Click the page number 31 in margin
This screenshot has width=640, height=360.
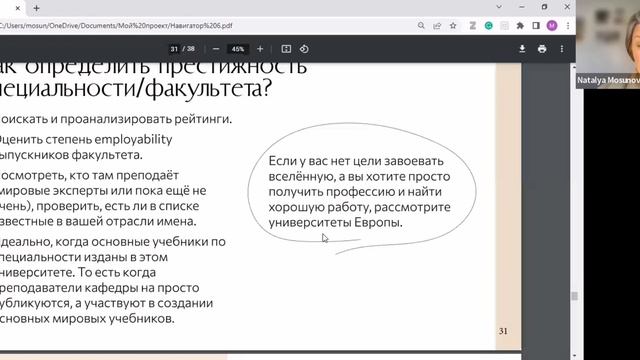[x=503, y=331]
